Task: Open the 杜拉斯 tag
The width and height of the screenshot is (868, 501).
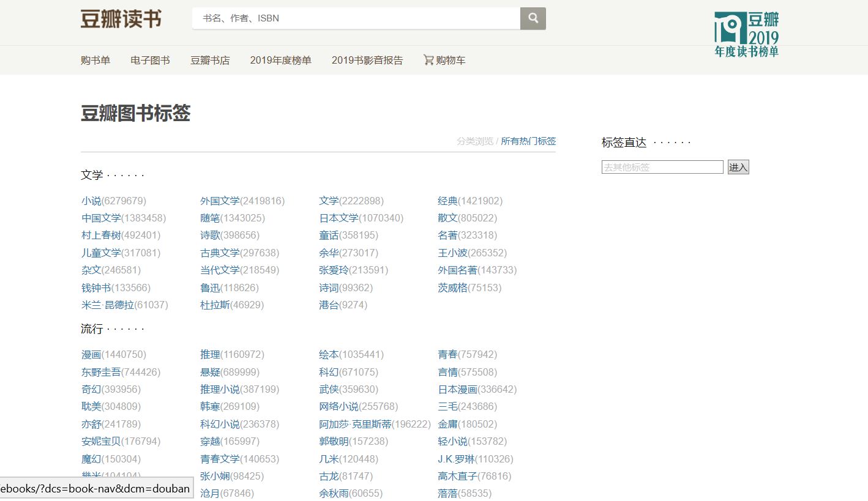Action: point(215,305)
